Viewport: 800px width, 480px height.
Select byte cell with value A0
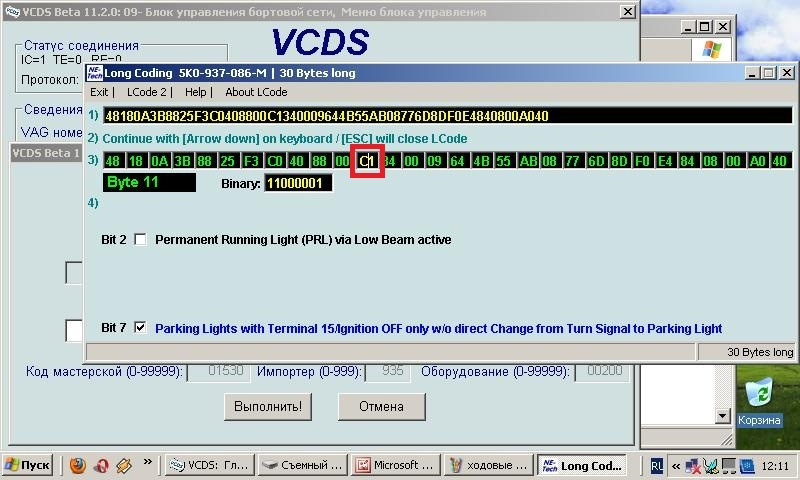(757, 161)
